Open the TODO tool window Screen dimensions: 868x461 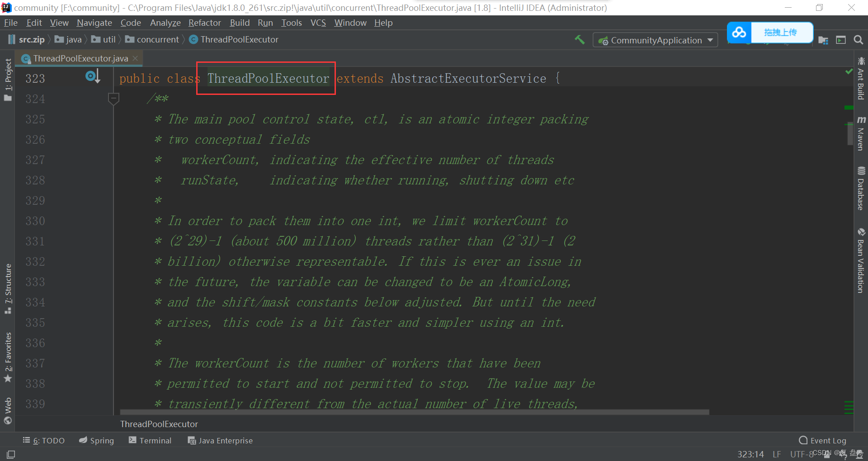click(x=44, y=440)
